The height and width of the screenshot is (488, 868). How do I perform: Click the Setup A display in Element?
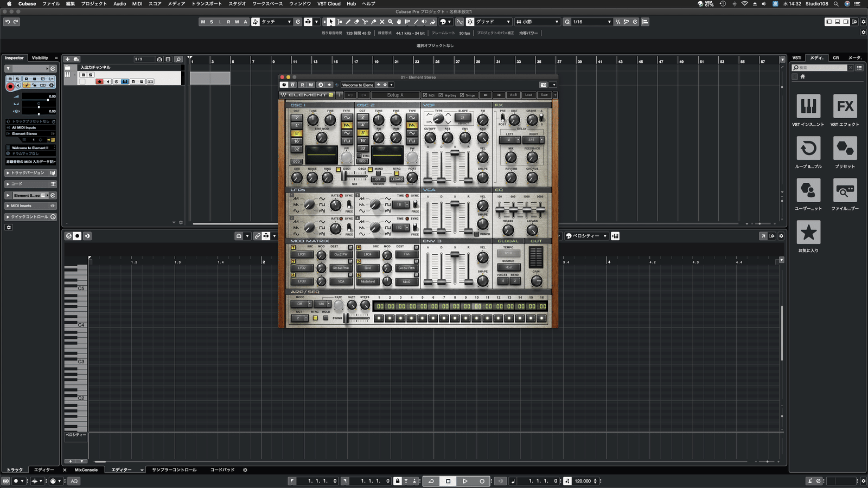point(395,95)
